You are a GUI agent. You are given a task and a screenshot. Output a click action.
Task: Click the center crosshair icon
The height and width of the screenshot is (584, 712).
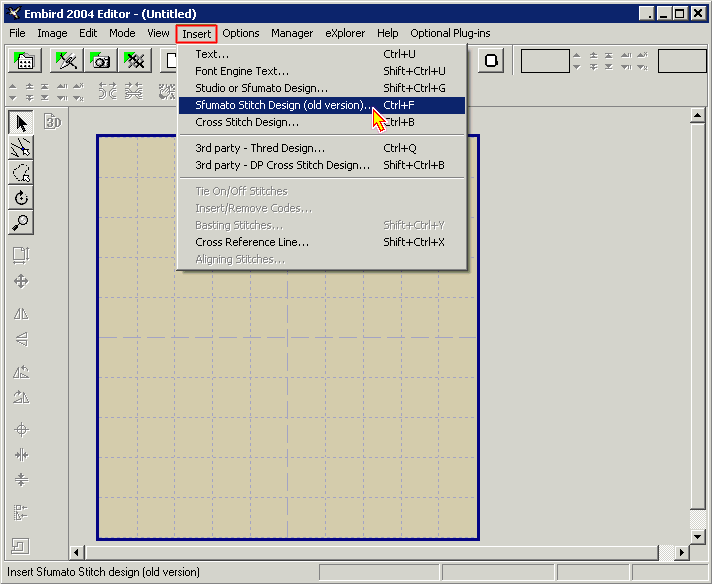tap(21, 430)
